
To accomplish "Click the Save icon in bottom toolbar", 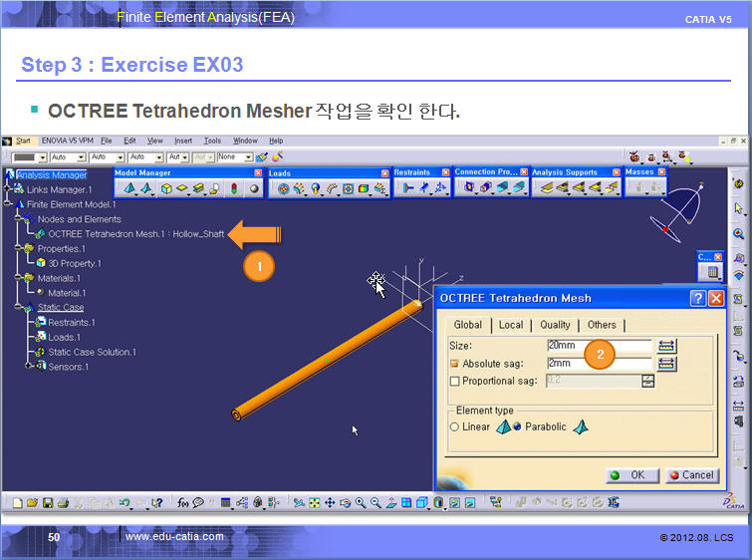I will [x=47, y=502].
